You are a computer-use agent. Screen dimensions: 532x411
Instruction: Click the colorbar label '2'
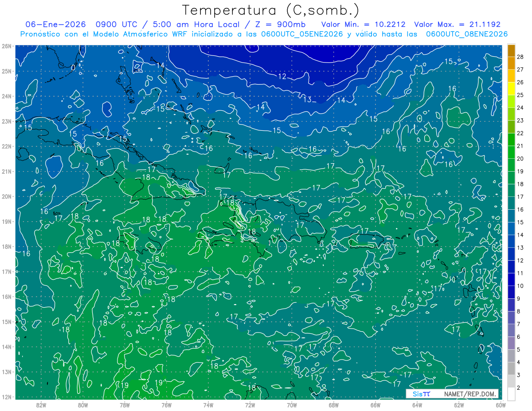click(x=519, y=388)
